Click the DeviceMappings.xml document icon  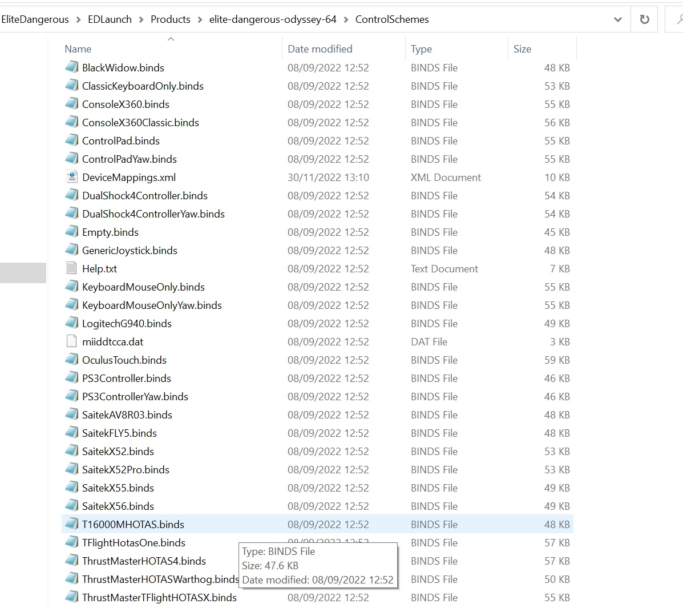pyautogui.click(x=72, y=177)
